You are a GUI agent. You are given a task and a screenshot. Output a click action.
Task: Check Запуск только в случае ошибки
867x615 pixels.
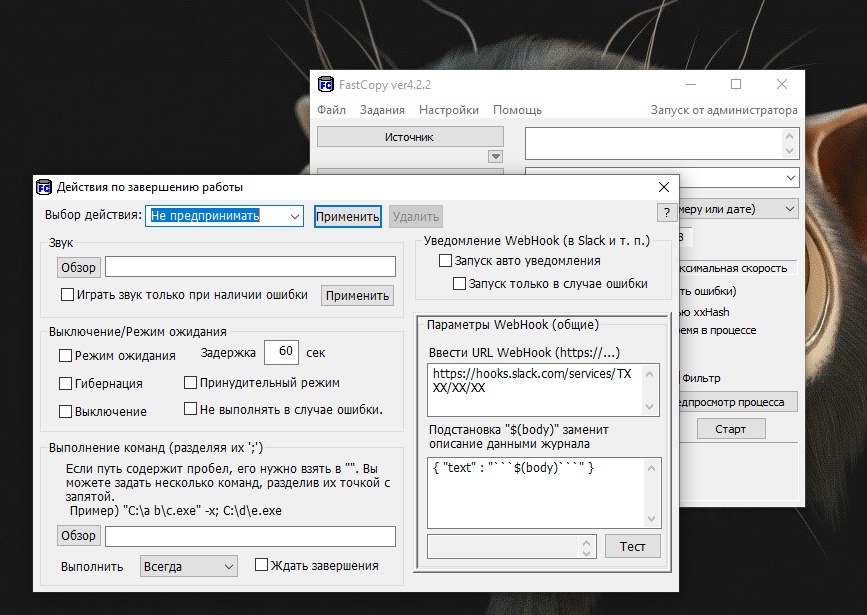(x=459, y=284)
